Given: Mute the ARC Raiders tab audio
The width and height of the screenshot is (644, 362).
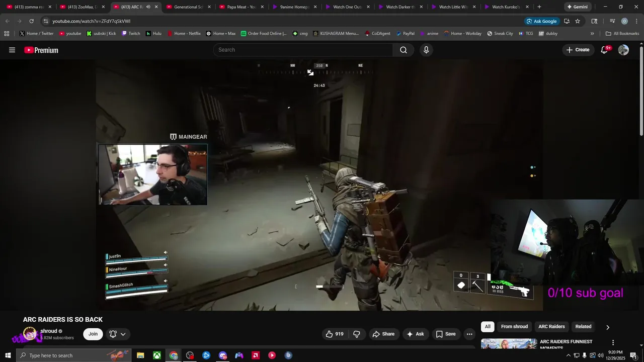Looking at the screenshot, I should click(148, 7).
